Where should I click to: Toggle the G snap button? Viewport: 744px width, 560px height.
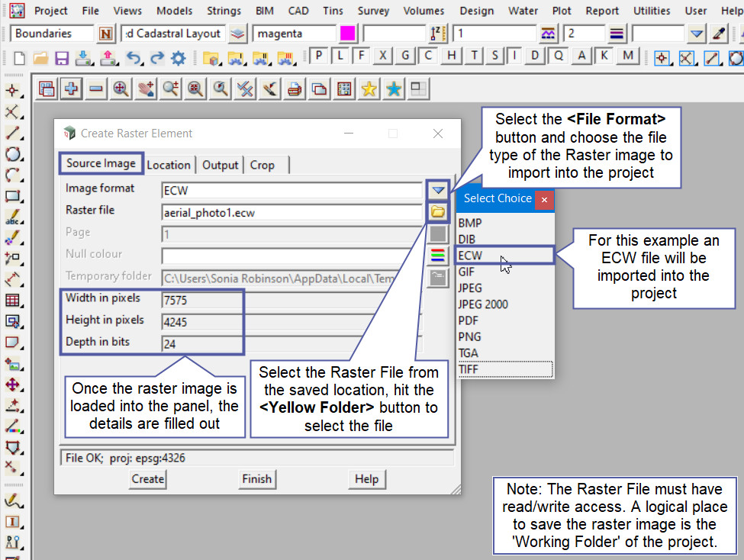(406, 56)
